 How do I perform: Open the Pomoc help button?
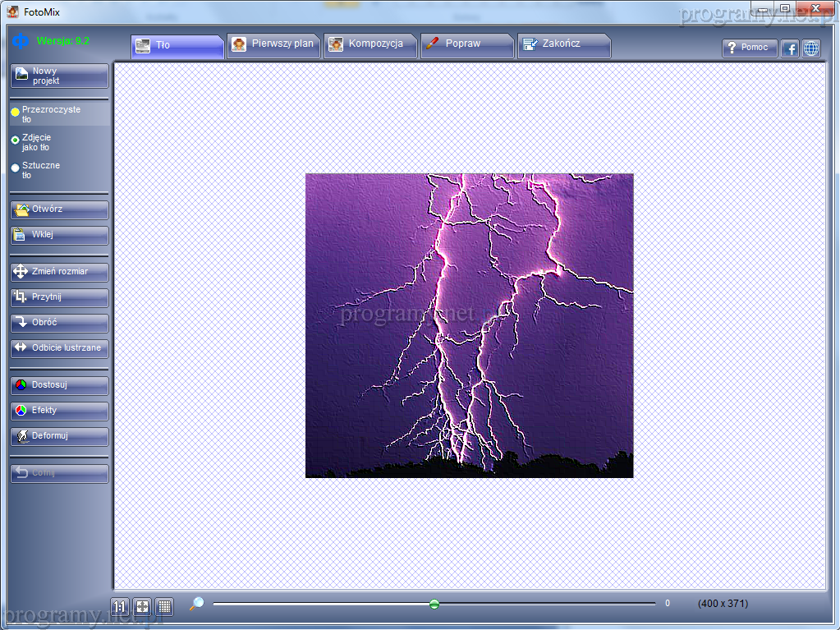[x=750, y=48]
